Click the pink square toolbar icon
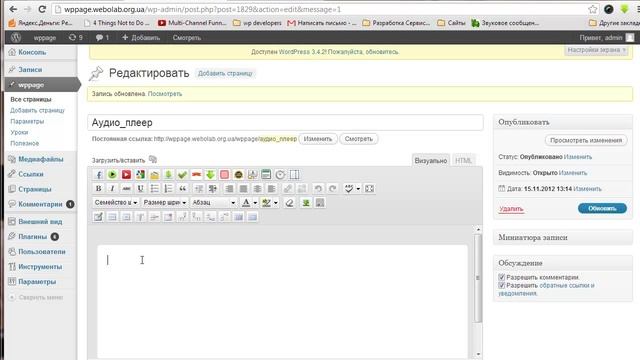 point(224,175)
